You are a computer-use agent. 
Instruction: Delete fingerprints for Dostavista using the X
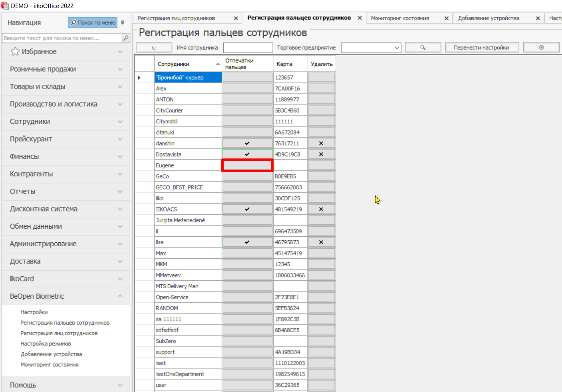click(x=321, y=154)
